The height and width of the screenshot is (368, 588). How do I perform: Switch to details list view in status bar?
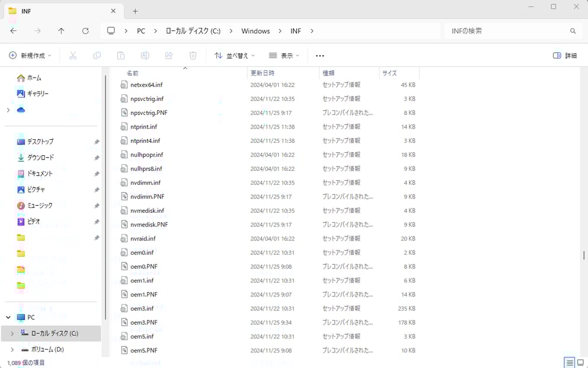(x=569, y=362)
